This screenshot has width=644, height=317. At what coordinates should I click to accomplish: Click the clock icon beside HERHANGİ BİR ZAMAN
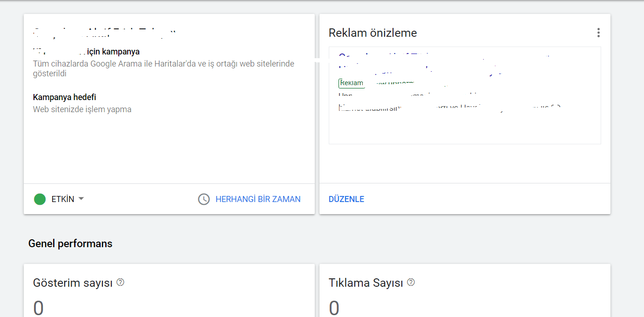coord(204,199)
